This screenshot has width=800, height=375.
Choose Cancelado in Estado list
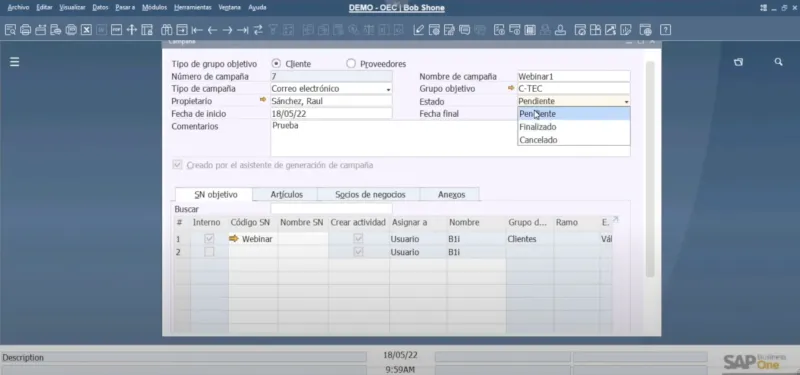point(573,140)
